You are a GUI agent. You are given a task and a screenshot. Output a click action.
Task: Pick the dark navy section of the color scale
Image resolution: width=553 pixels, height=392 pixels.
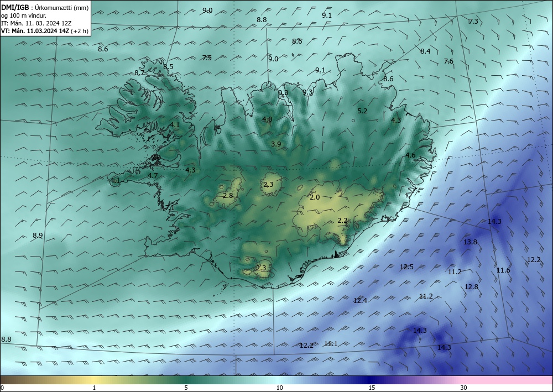[x=371, y=380]
